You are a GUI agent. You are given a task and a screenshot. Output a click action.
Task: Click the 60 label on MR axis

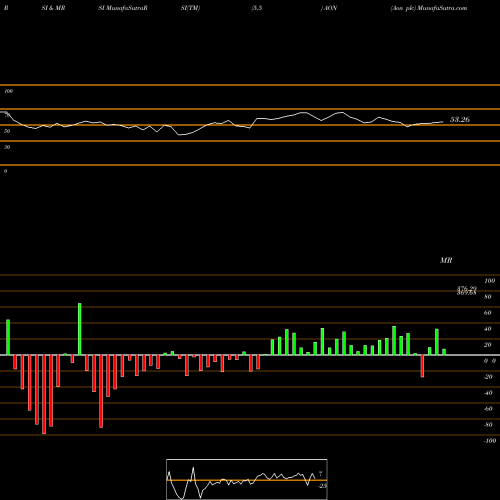(x=488, y=313)
